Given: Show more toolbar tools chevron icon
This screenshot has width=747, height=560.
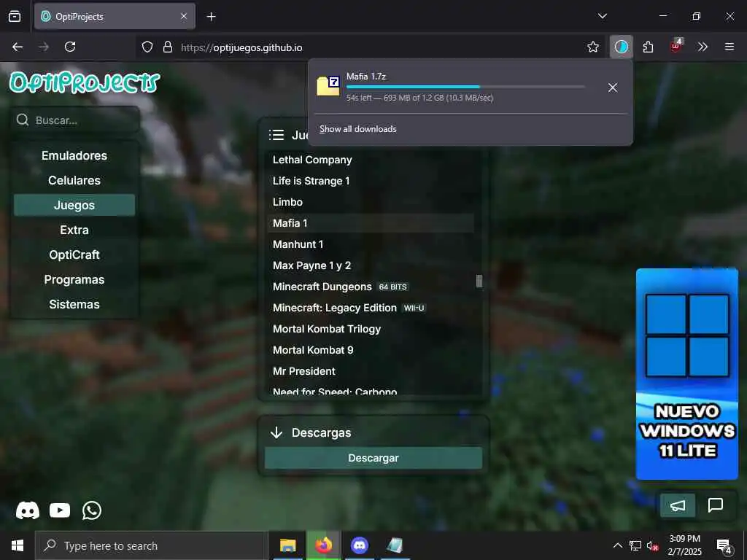Looking at the screenshot, I should point(703,47).
